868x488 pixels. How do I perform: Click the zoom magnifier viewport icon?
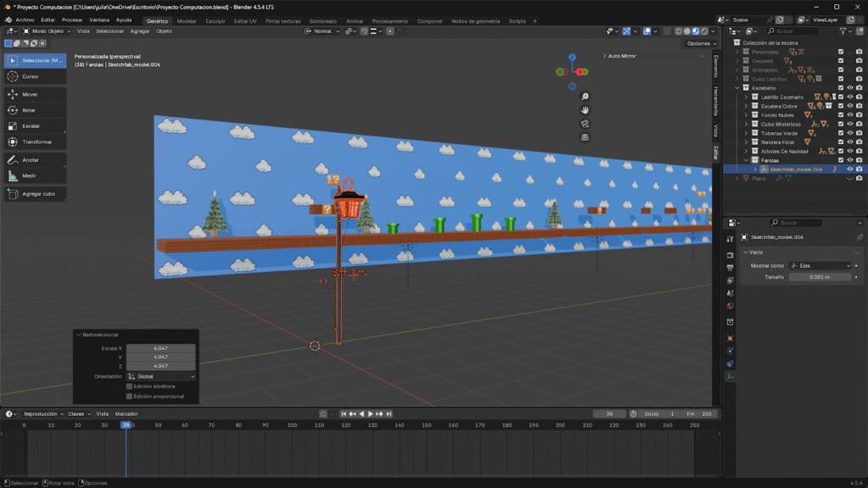pos(585,97)
